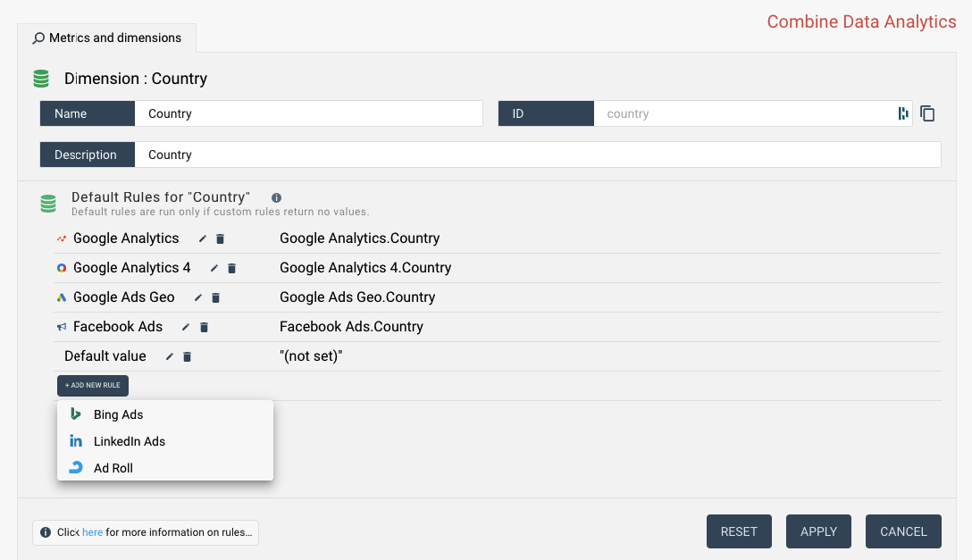Click the Apply button
Screen dimensions: 972x560
point(818,531)
